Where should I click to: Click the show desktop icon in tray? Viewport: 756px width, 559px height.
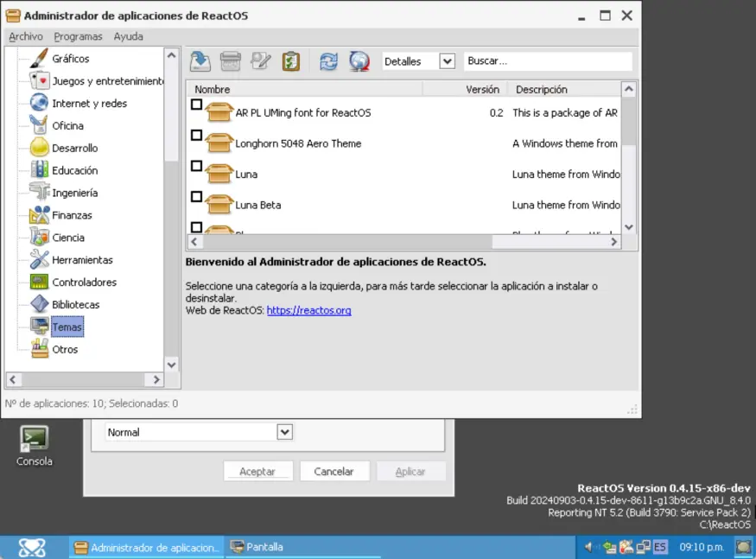tap(744, 547)
